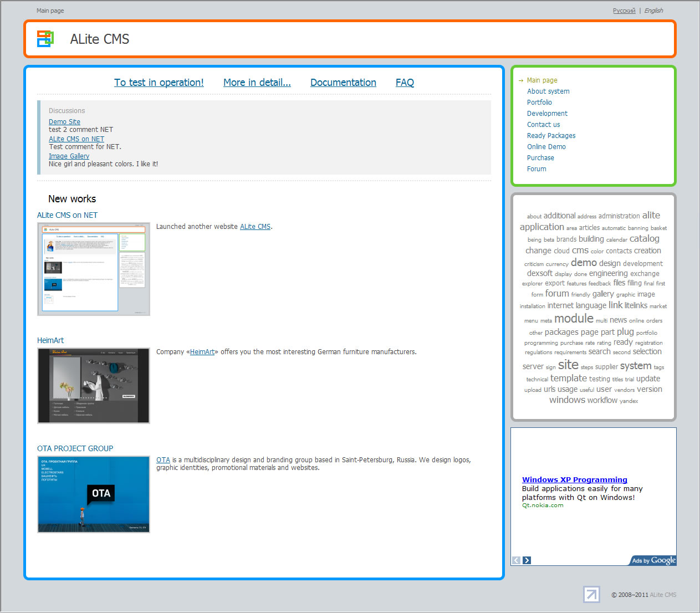This screenshot has height=613, width=700.
Task: Launch Online Demo from sidebar
Action: [546, 147]
